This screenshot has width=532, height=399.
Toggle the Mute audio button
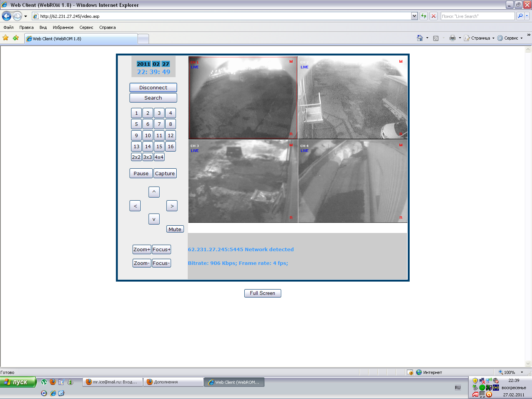(175, 229)
